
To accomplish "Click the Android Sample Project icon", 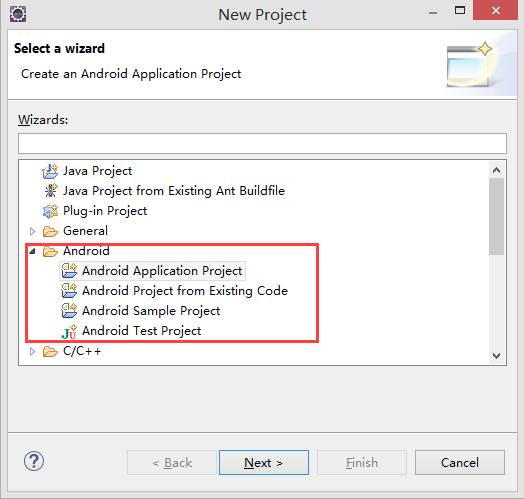I will click(69, 310).
